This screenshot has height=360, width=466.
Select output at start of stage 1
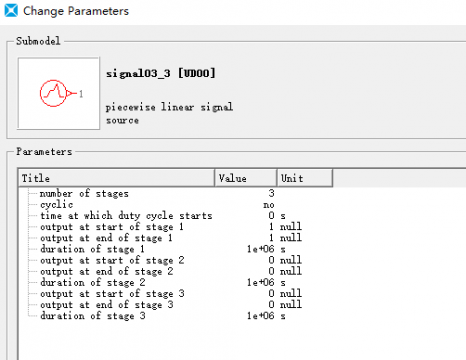click(112, 227)
